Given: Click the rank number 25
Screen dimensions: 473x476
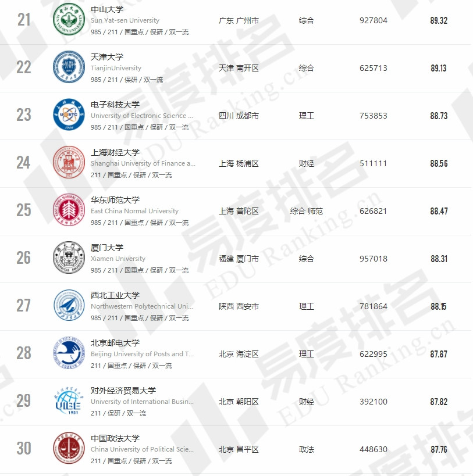Looking at the screenshot, I should tap(24, 210).
